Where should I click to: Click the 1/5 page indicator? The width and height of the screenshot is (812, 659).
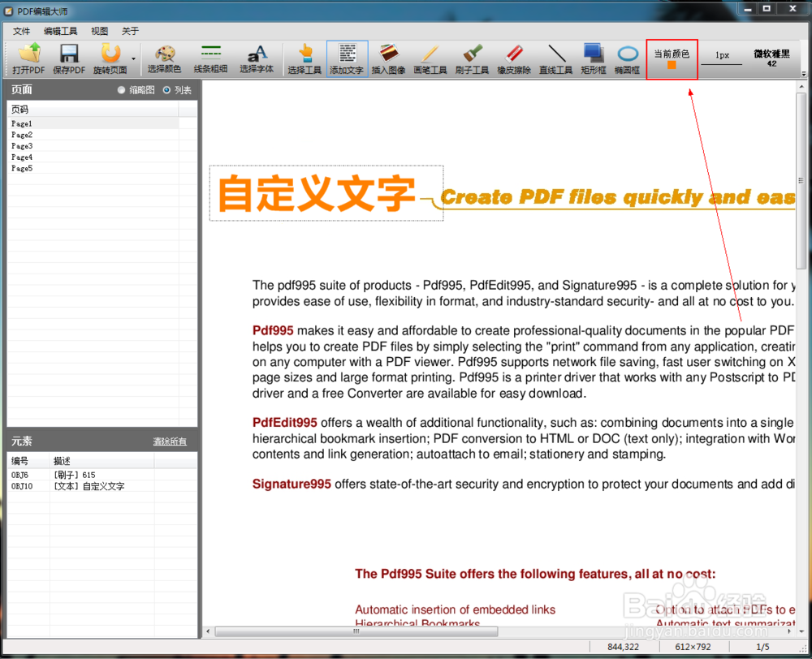tap(762, 647)
